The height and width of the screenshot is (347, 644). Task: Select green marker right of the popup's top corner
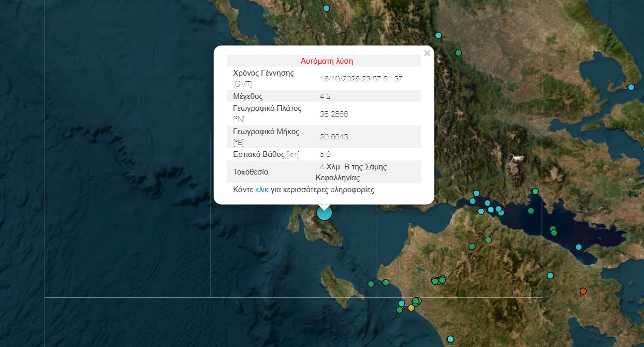[458, 53]
